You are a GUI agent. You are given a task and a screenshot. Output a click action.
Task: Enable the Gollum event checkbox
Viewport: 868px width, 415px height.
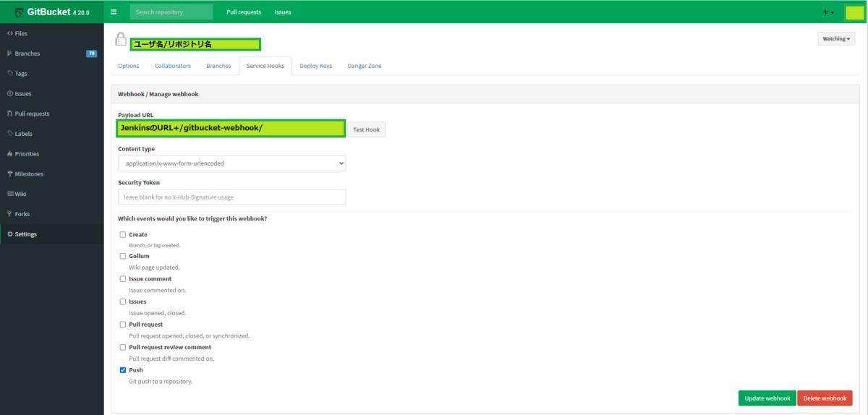click(123, 256)
